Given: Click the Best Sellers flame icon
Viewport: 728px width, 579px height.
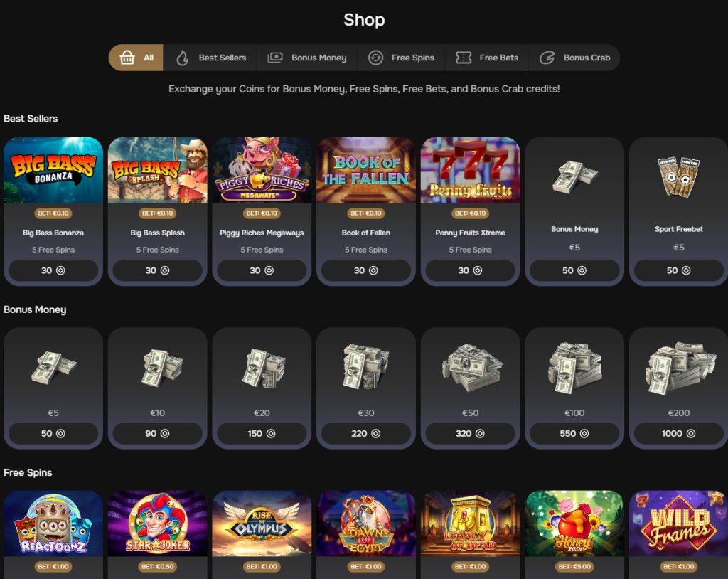Looking at the screenshot, I should [x=183, y=58].
